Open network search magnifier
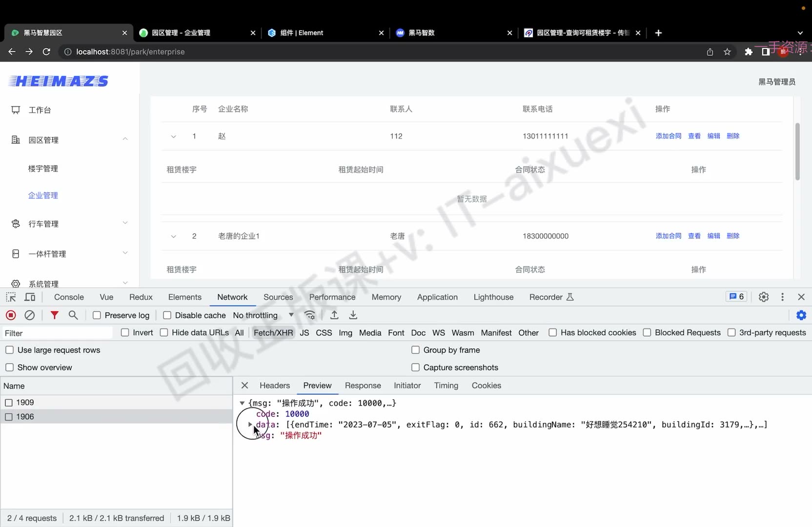The height and width of the screenshot is (527, 812). (x=73, y=315)
